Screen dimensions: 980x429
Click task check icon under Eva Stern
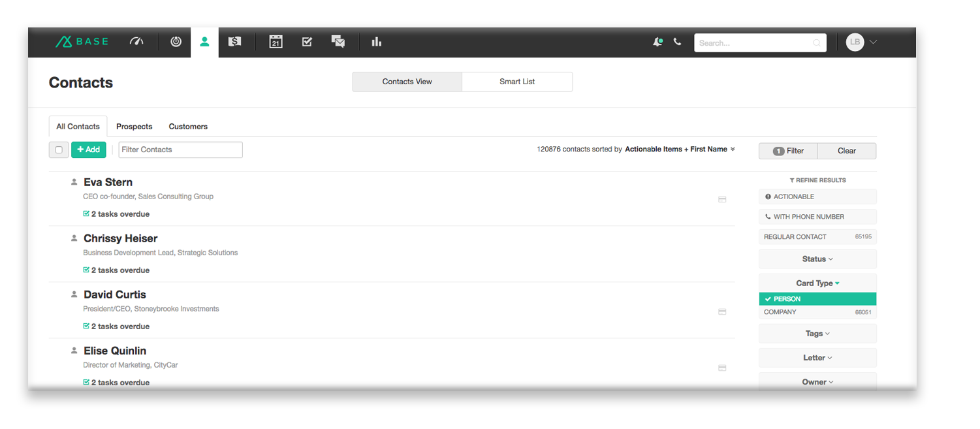click(86, 214)
